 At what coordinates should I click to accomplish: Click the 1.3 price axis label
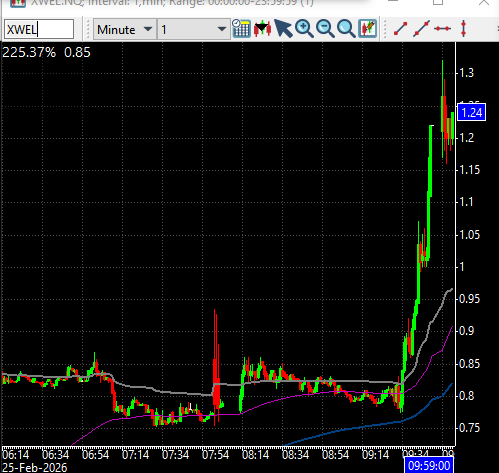[466, 73]
